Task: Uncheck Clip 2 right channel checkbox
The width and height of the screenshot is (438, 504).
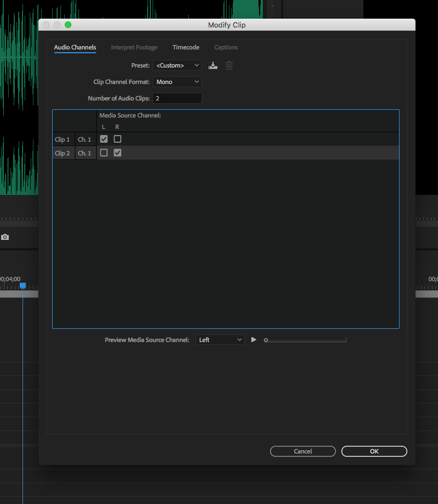Action: [x=117, y=153]
